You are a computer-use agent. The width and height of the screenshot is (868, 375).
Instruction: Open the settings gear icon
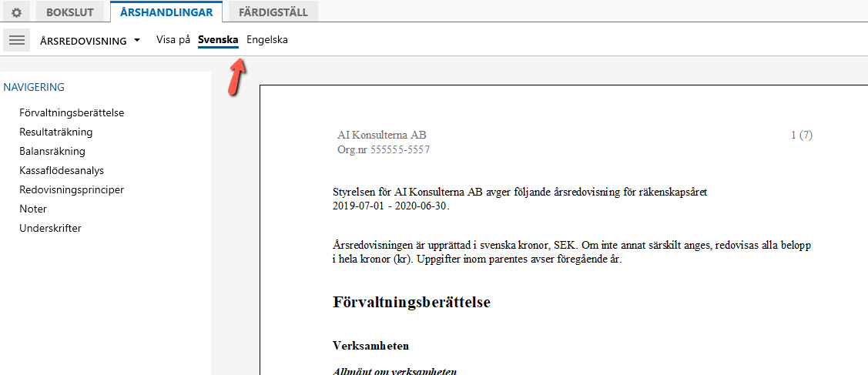pos(17,12)
